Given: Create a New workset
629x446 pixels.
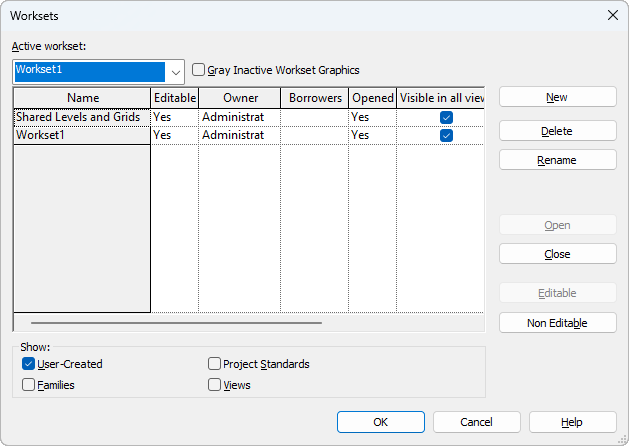Looking at the screenshot, I should pos(557,97).
